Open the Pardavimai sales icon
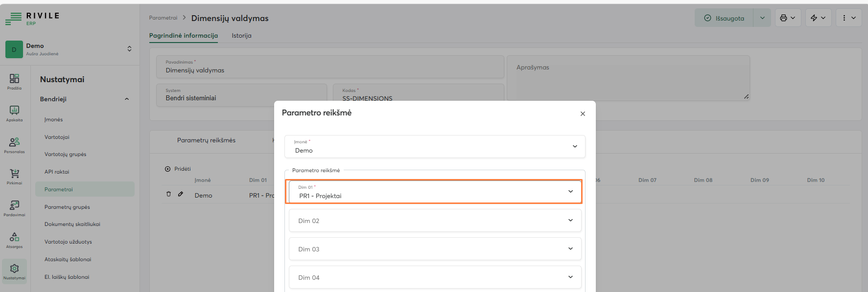 click(x=14, y=208)
